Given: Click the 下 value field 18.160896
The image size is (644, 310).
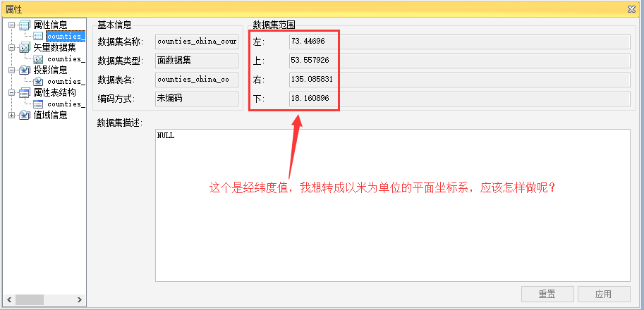Looking at the screenshot, I should click(x=460, y=99).
